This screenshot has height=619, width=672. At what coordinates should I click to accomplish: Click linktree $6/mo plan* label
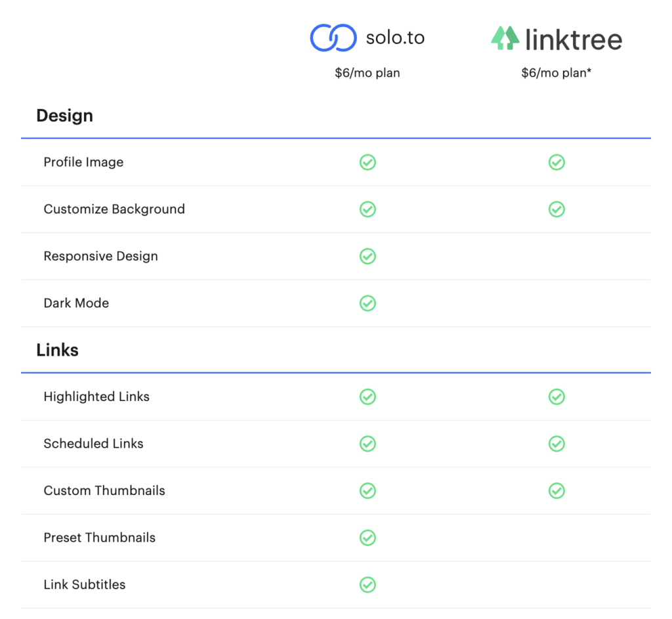click(556, 73)
